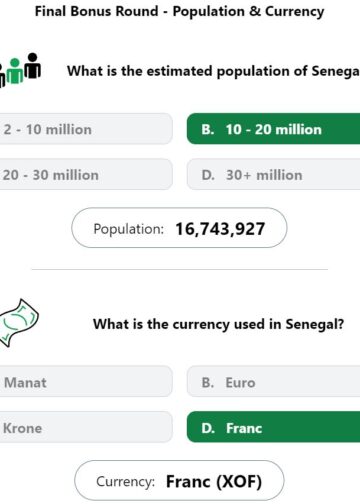Viewport: 360px width, 504px height.
Task: Pick answer B. Euro
Action: [273, 382]
